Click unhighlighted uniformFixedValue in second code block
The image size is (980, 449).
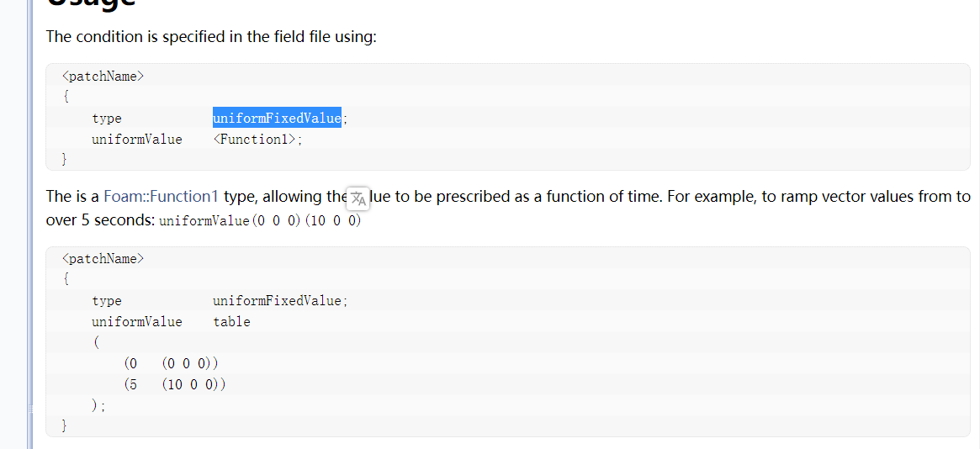[x=279, y=301]
